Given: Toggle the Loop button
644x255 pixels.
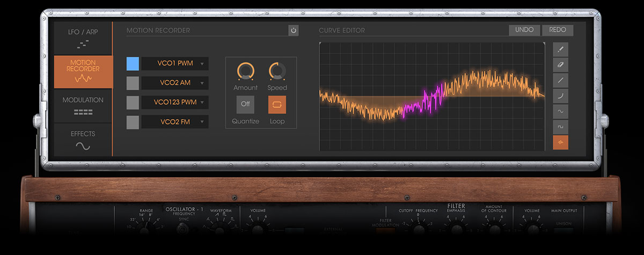Looking at the screenshot, I should (277, 104).
